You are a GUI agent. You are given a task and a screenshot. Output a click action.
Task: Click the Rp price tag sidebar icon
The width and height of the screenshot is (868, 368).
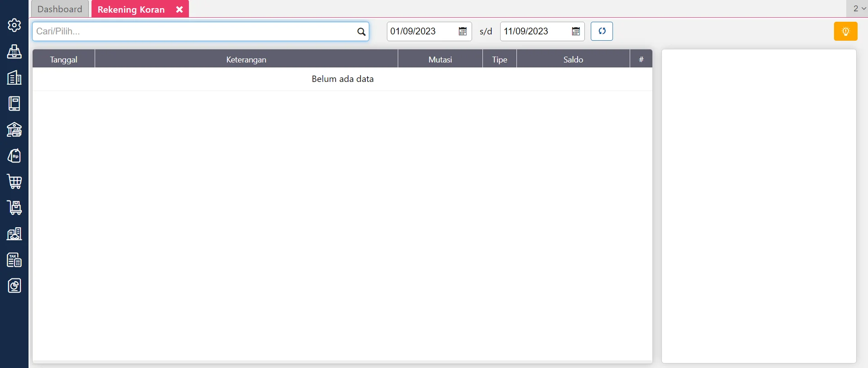pyautogui.click(x=14, y=156)
